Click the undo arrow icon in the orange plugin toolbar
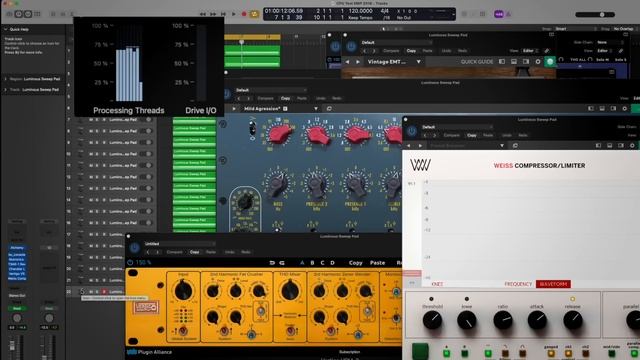Image resolution: width=640 pixels, height=360 pixels. pos(272,263)
